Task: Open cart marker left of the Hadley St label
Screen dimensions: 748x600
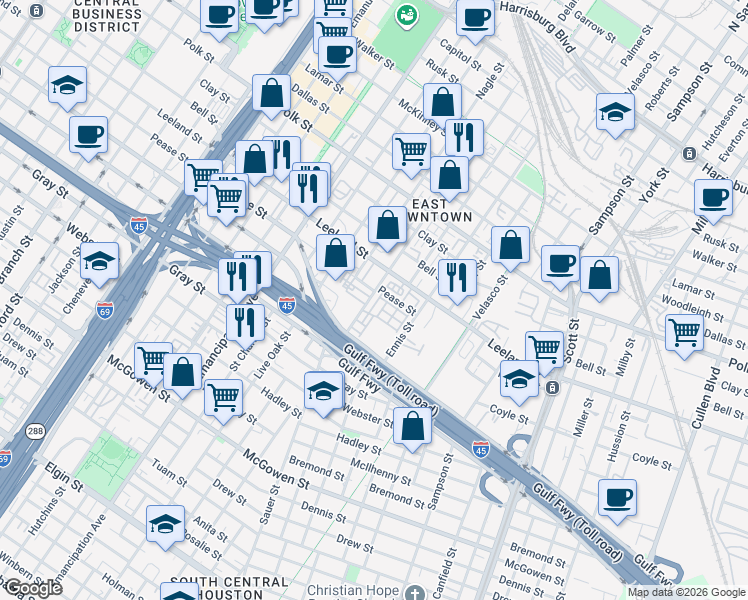Action: [x=223, y=398]
